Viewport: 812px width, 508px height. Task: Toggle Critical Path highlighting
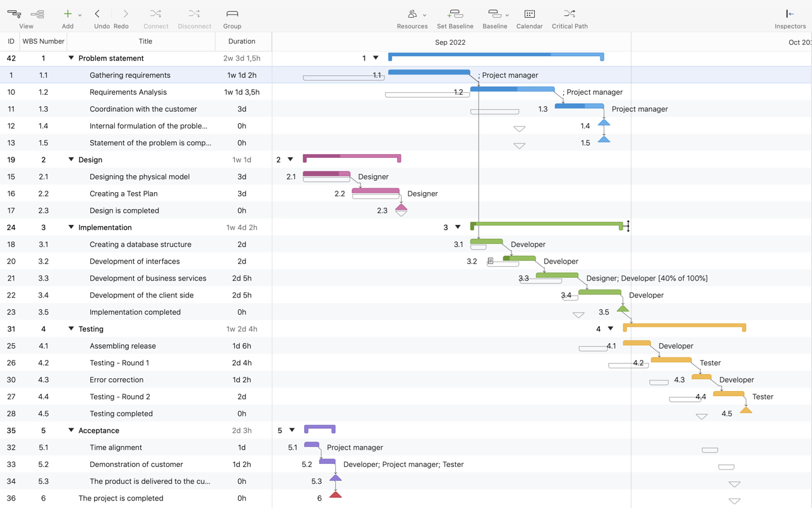[x=569, y=14]
